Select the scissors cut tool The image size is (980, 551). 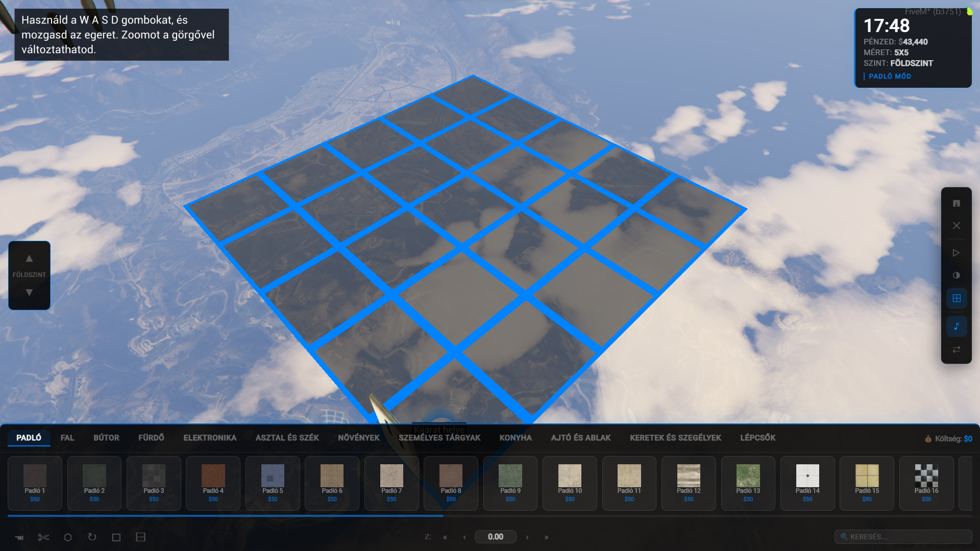(x=43, y=537)
